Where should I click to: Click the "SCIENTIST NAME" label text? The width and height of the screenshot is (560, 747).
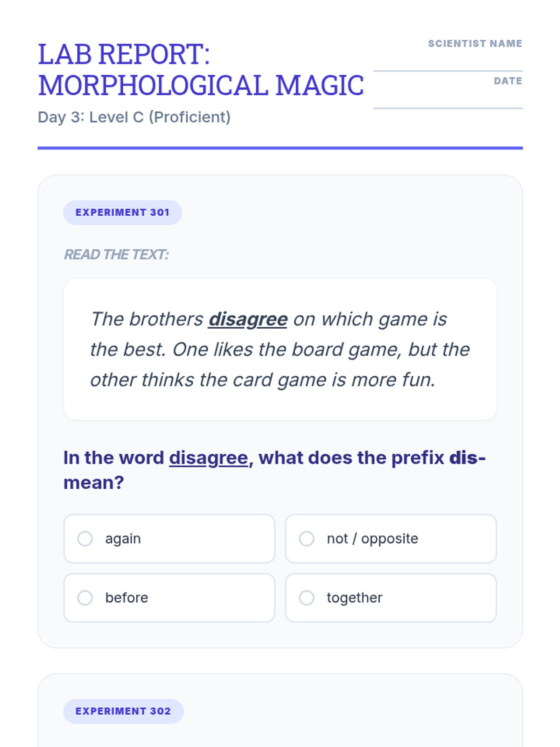coord(475,43)
